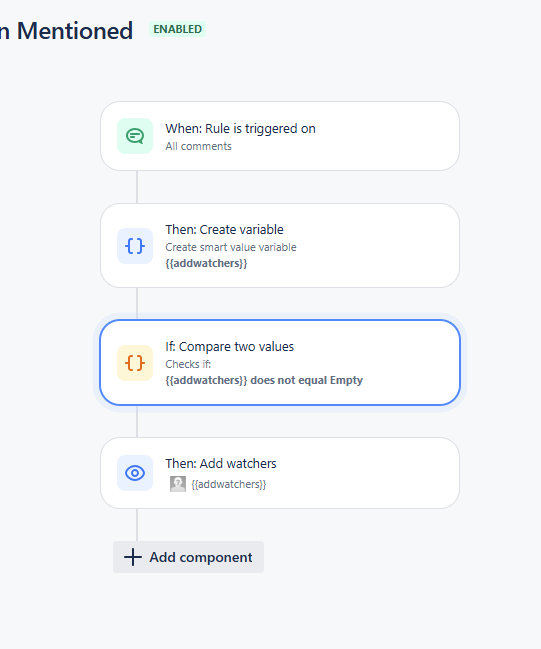541x649 pixels.
Task: Open the 'Then: Create variable' card
Action: pos(280,245)
